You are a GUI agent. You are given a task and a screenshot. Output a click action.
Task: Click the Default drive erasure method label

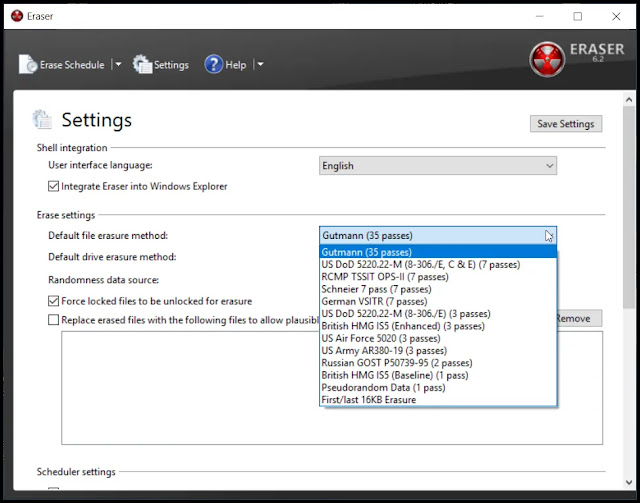112,257
